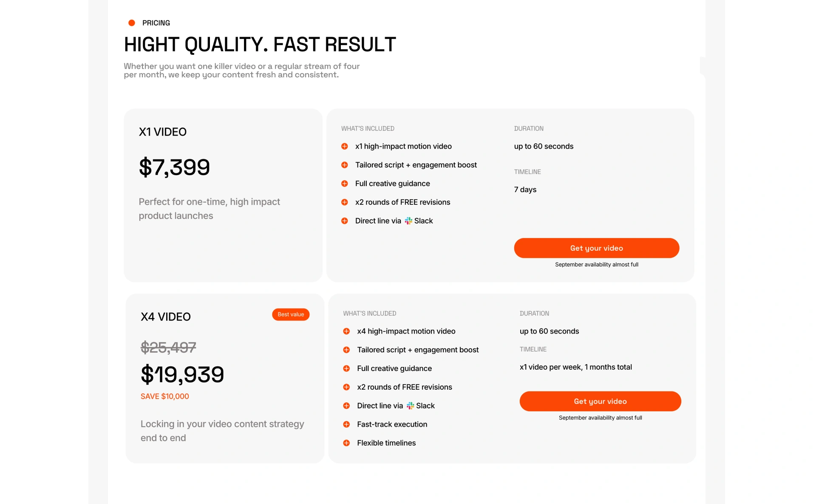Screen dimensions: 816x504
Task: Click the Slack logo in X4 Video plan
Action: (410, 406)
